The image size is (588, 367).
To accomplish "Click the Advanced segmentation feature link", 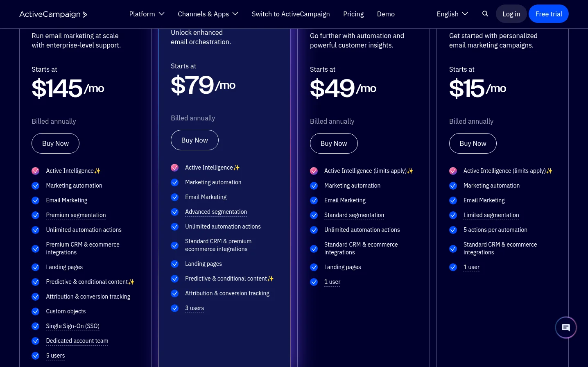I will point(216,212).
